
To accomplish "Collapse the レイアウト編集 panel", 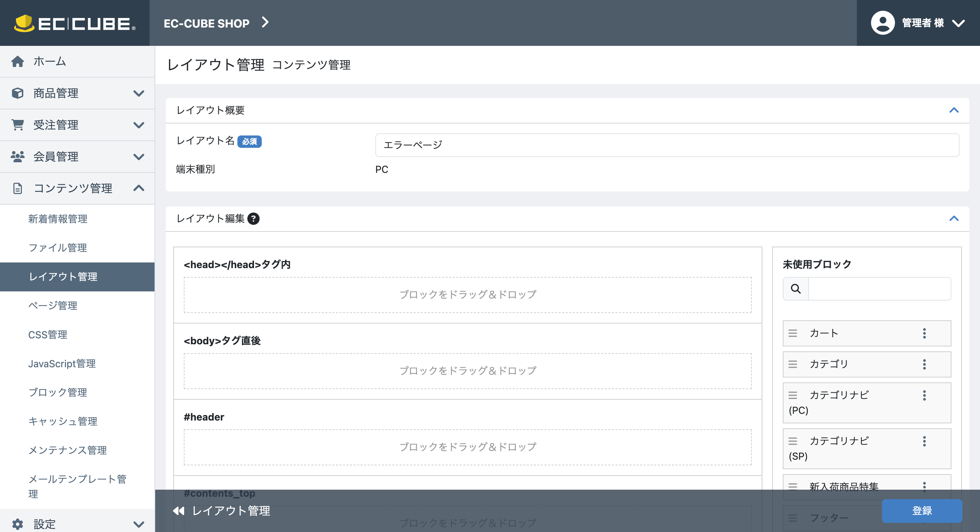I will (954, 218).
